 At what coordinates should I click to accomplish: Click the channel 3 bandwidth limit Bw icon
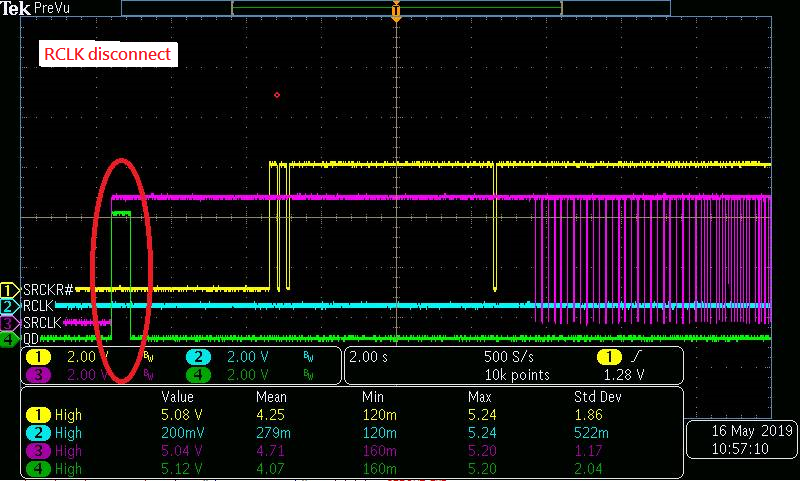(x=149, y=375)
